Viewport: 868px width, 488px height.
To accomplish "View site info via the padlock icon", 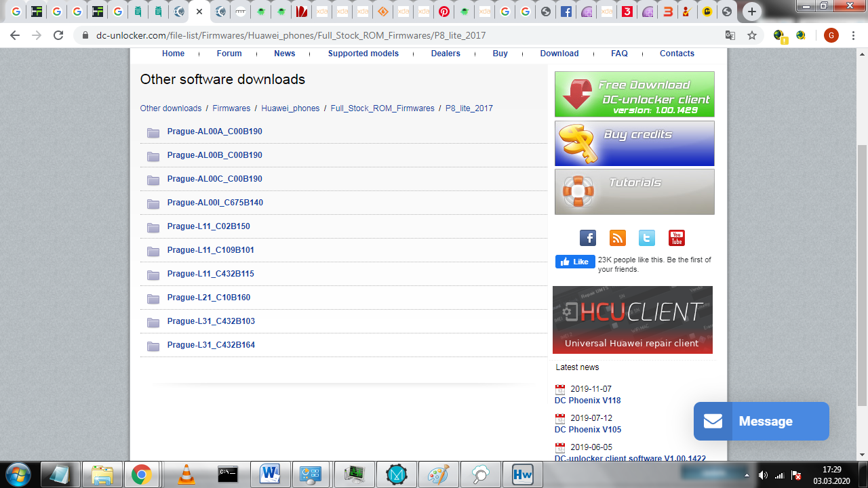I will click(85, 35).
